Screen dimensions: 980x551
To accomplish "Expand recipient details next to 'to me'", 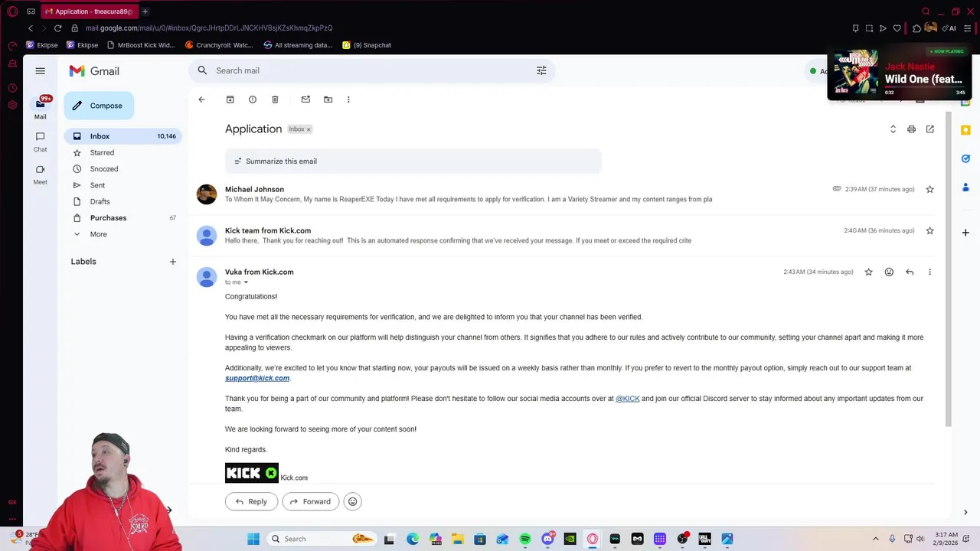I will [246, 282].
